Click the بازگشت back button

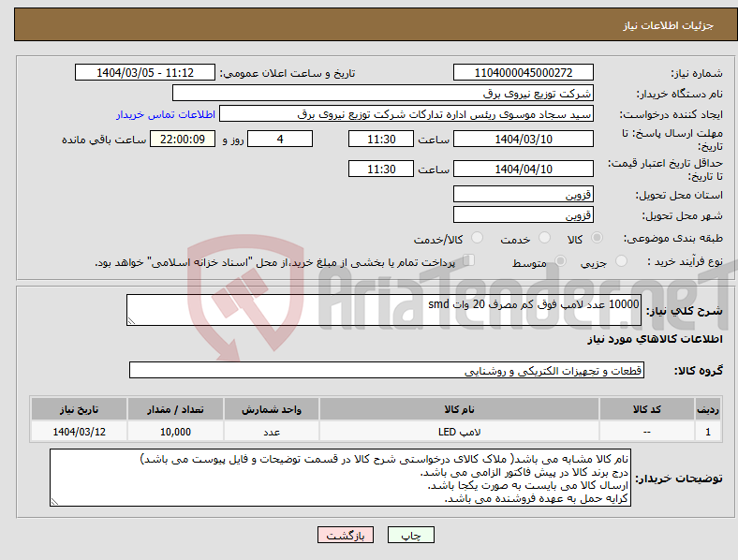click(x=346, y=535)
